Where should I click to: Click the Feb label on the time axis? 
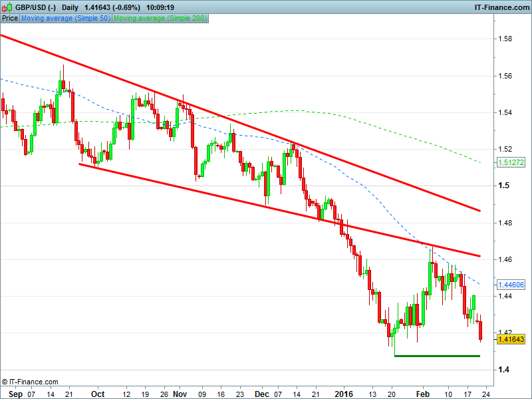tap(423, 393)
